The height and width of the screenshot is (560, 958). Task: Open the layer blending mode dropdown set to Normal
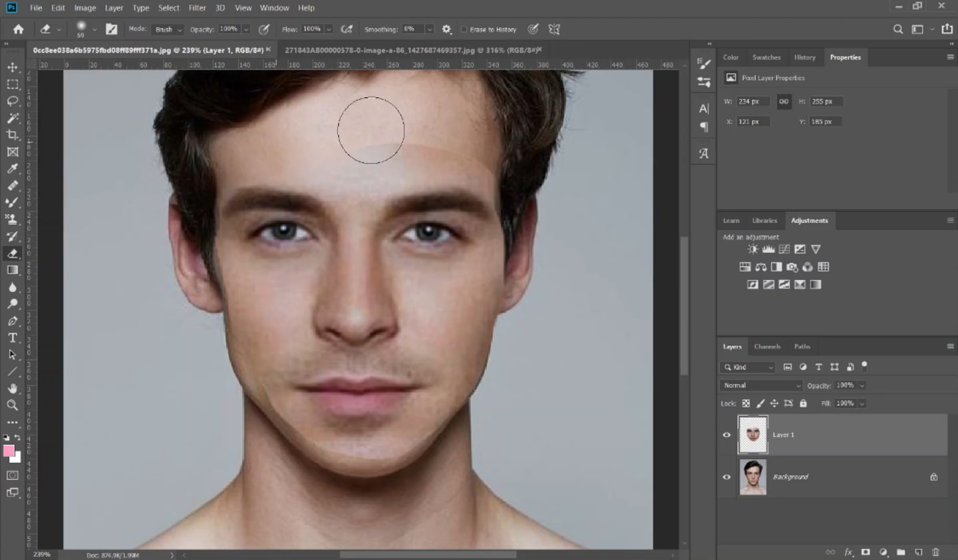coord(760,385)
